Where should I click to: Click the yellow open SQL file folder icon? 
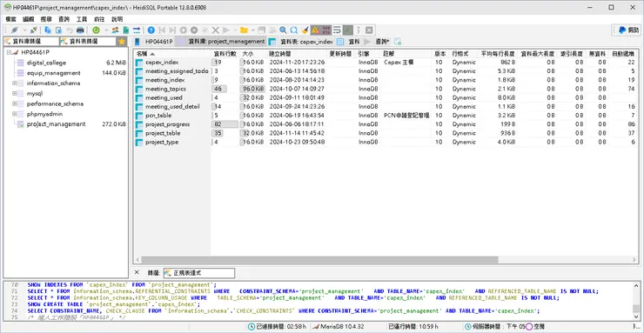[x=244, y=30]
